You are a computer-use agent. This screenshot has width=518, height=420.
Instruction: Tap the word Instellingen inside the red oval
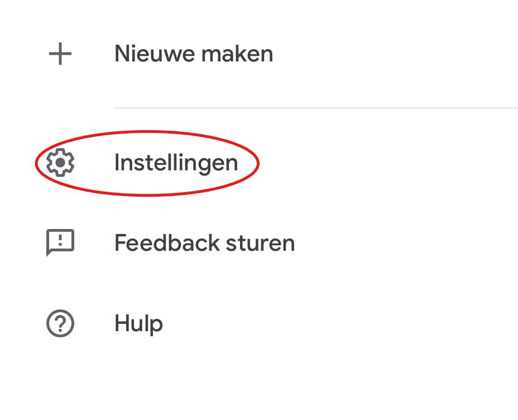(x=176, y=163)
